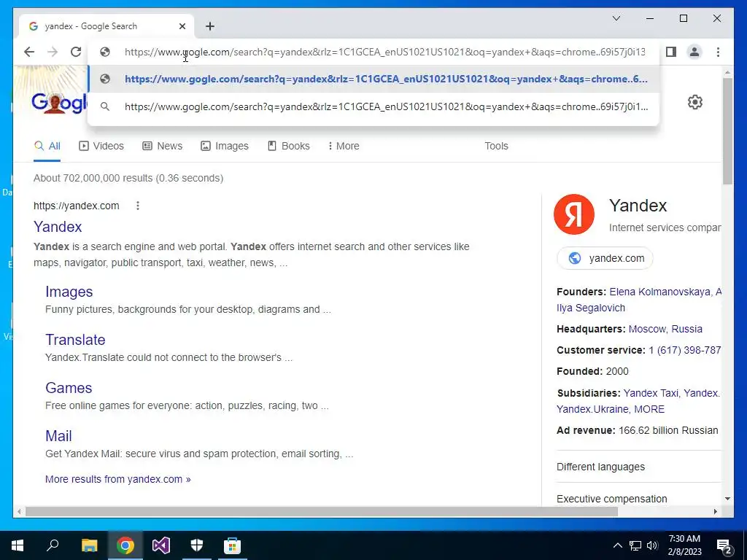Click the red Yandex logo thumbnail
Image resolution: width=747 pixels, height=560 pixels.
pos(574,214)
